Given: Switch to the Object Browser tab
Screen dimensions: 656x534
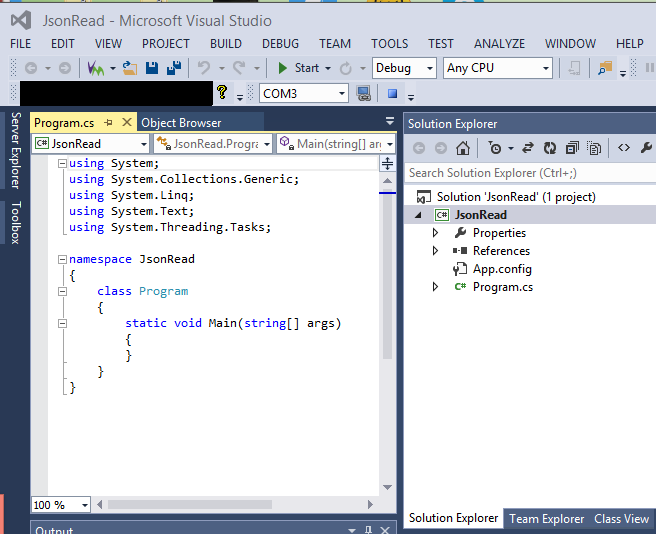Looking at the screenshot, I should point(181,123).
